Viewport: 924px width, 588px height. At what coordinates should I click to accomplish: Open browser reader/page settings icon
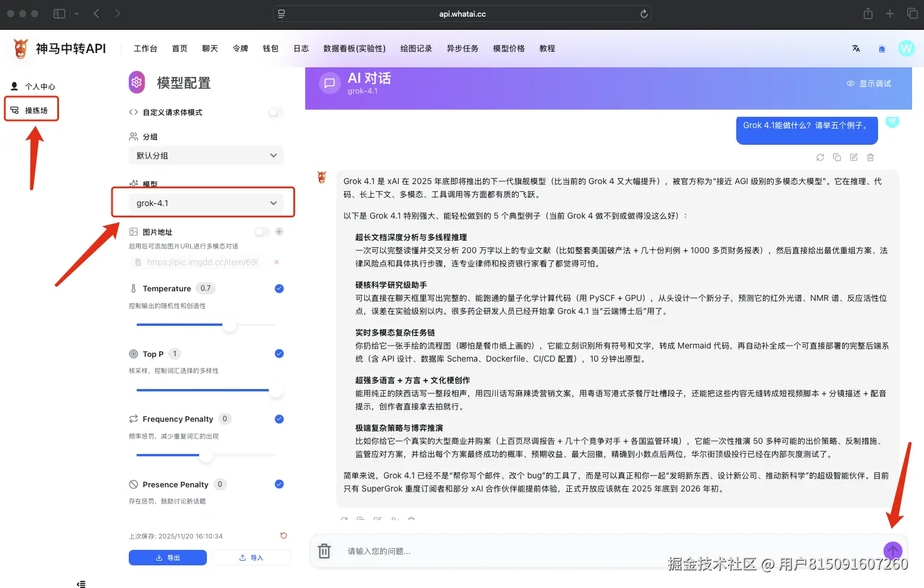(x=281, y=14)
